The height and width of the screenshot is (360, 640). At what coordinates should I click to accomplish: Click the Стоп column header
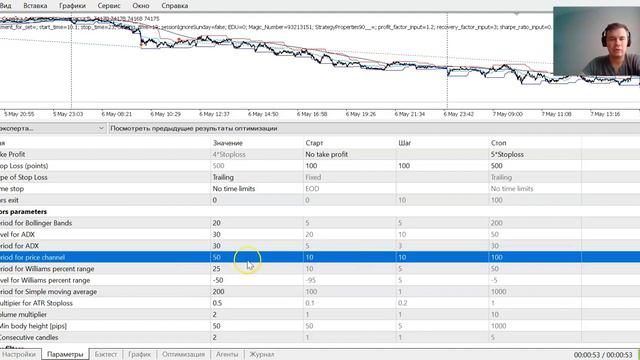pos(499,143)
